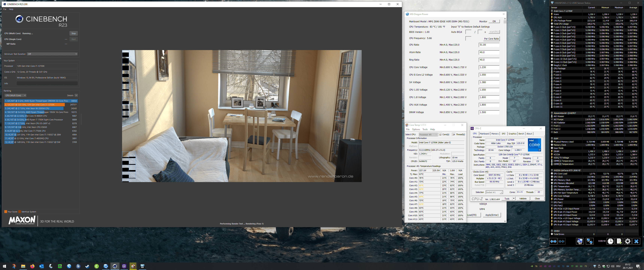
Task: Click the green C taskbar icon
Action: click(x=96, y=266)
